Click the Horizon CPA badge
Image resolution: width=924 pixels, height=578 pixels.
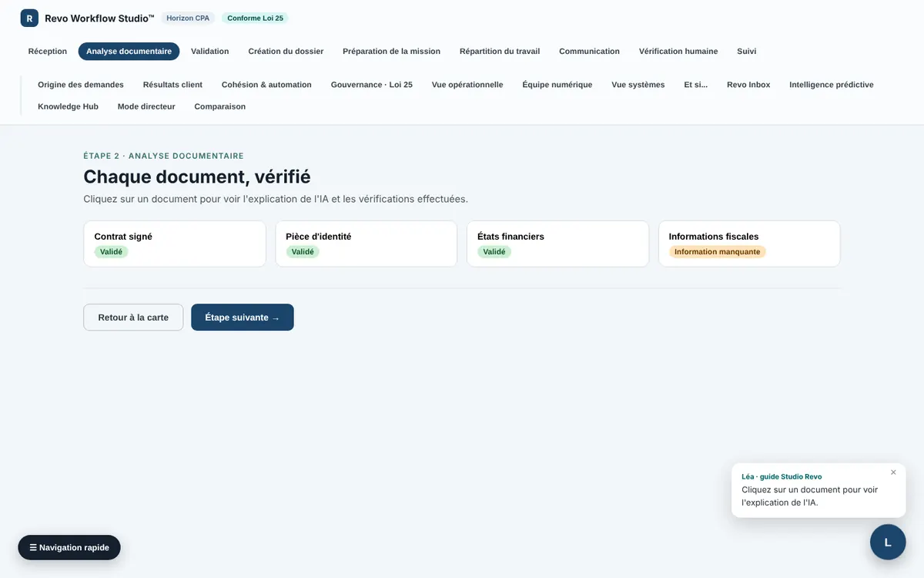pos(188,18)
